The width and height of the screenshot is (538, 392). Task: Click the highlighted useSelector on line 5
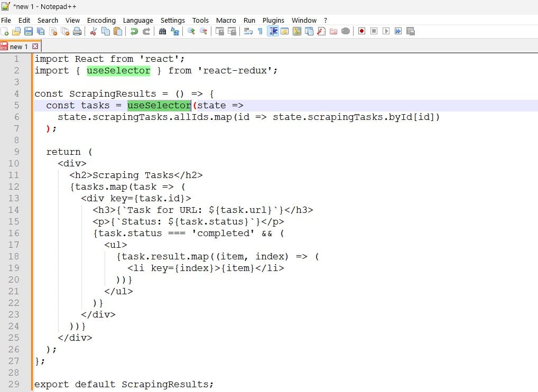point(159,105)
